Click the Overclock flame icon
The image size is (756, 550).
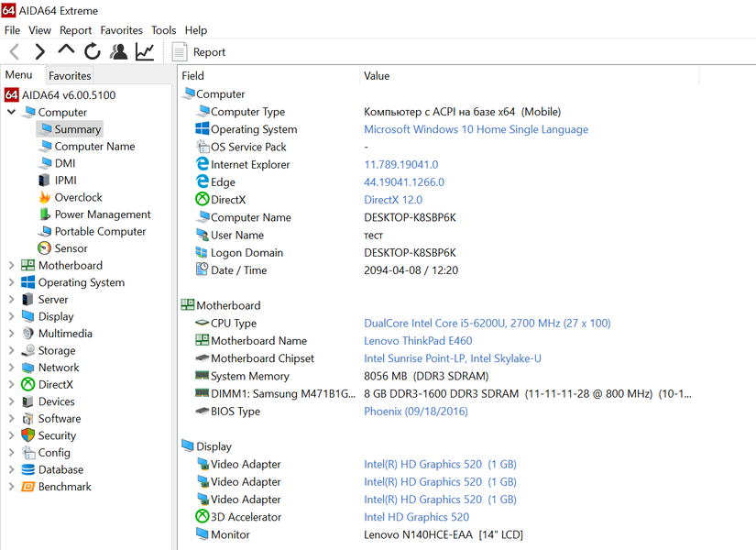[45, 197]
